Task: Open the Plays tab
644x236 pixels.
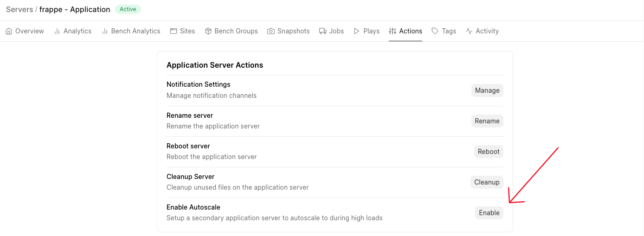Action: point(371,31)
